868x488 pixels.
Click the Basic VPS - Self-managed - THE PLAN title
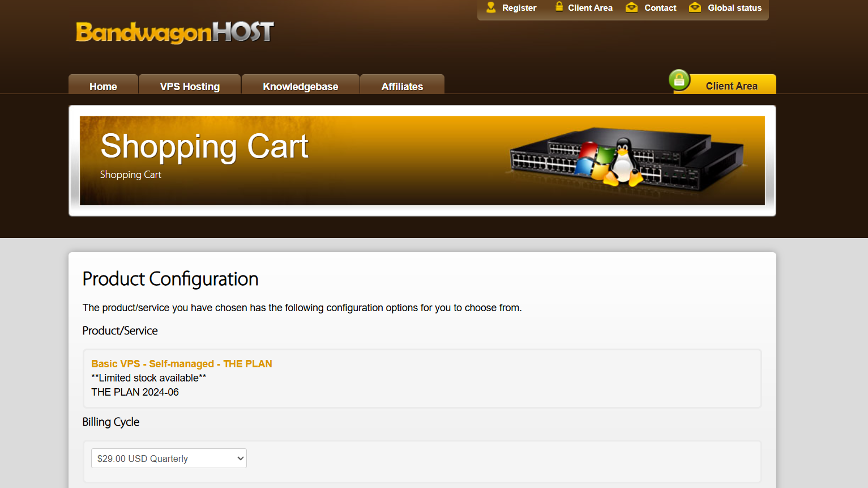[182, 364]
